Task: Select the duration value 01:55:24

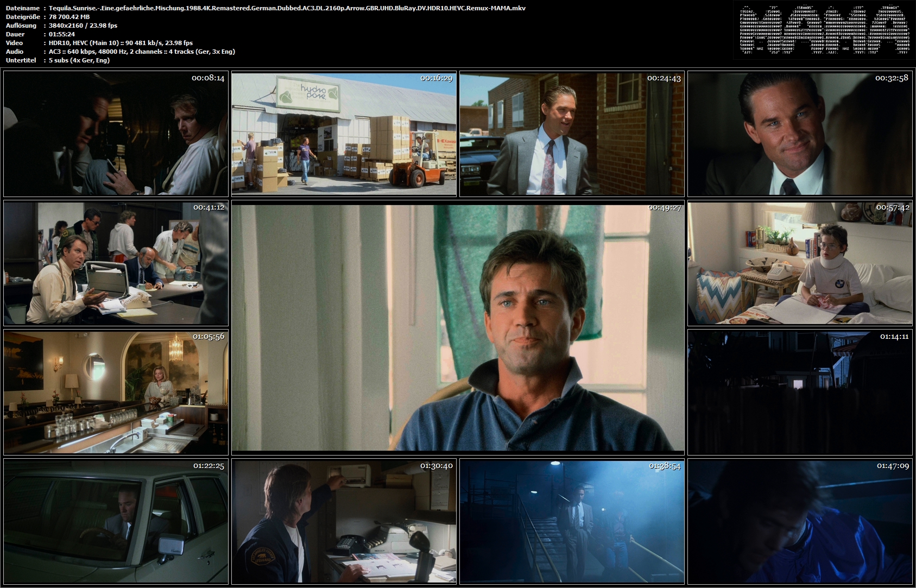Action: (62, 34)
